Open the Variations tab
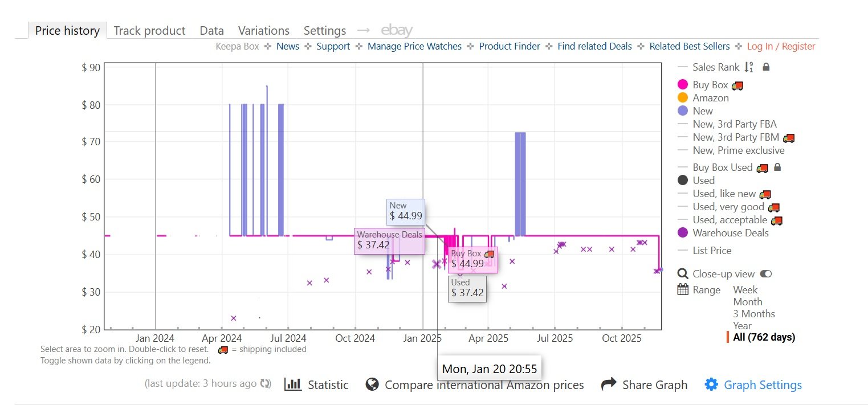 [x=263, y=30]
